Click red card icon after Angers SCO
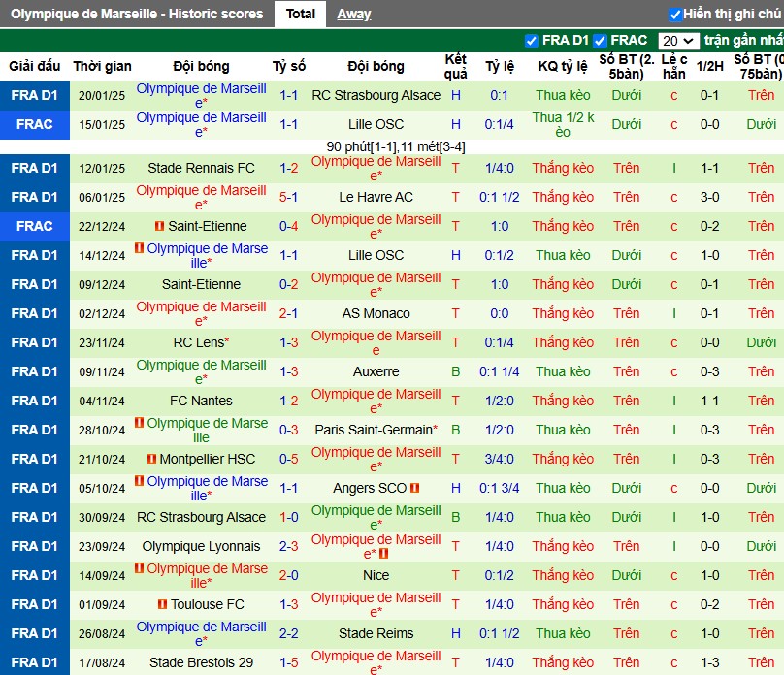Screen dimensions: 784x675 pyautogui.click(x=414, y=488)
